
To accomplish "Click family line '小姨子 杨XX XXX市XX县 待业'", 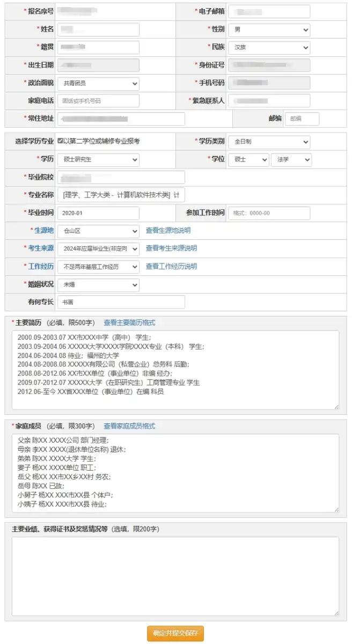I will click(62, 504).
